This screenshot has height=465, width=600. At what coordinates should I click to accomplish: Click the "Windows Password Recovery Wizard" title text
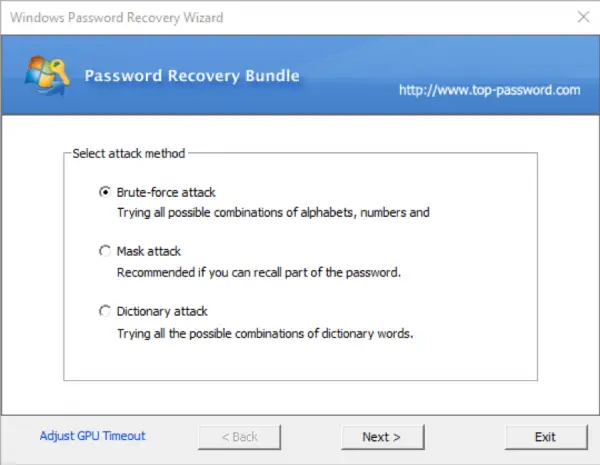(117, 18)
